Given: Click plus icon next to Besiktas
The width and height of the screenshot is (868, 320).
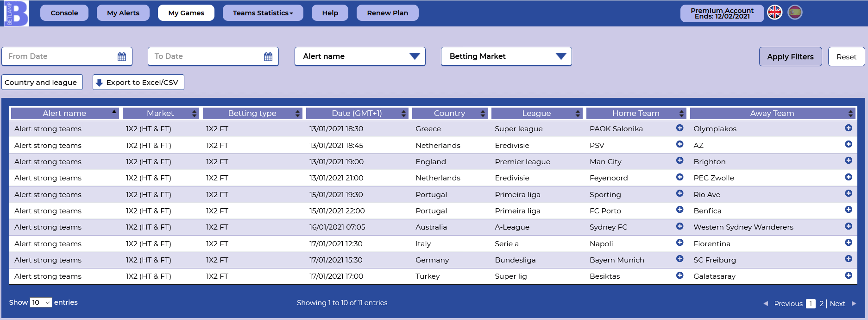Looking at the screenshot, I should click(679, 275).
